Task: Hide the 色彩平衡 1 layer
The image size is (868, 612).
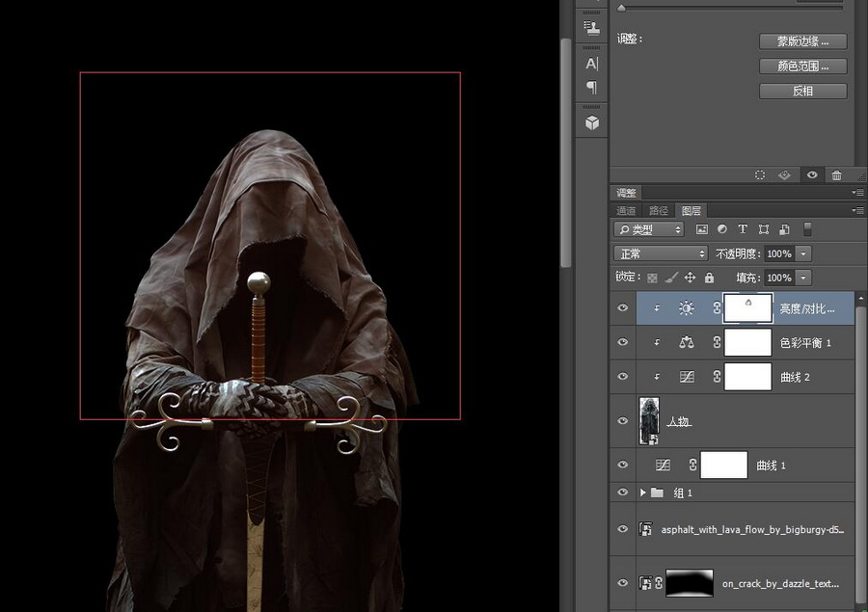Action: [x=623, y=342]
